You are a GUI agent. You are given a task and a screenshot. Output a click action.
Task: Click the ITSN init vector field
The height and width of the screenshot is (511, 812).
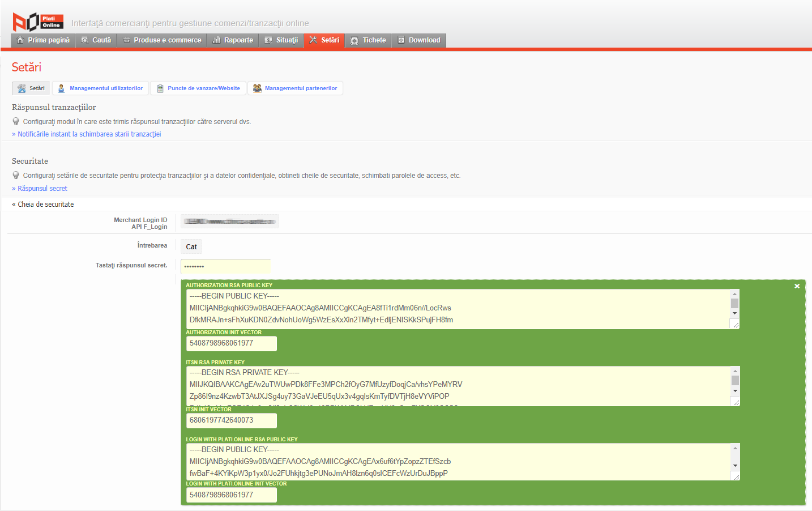point(231,420)
